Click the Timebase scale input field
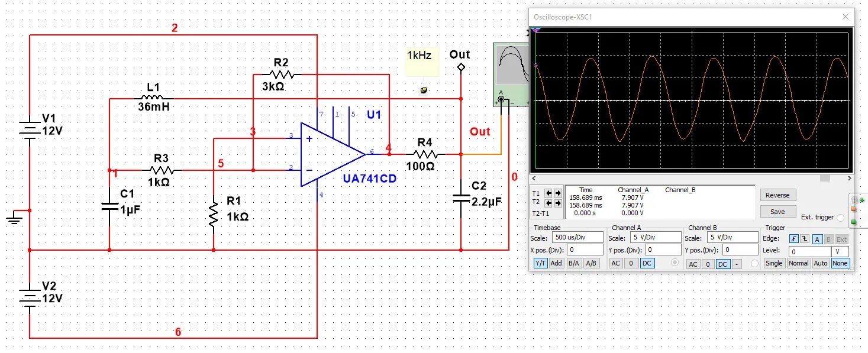This screenshot has height=353, width=868. (x=579, y=237)
